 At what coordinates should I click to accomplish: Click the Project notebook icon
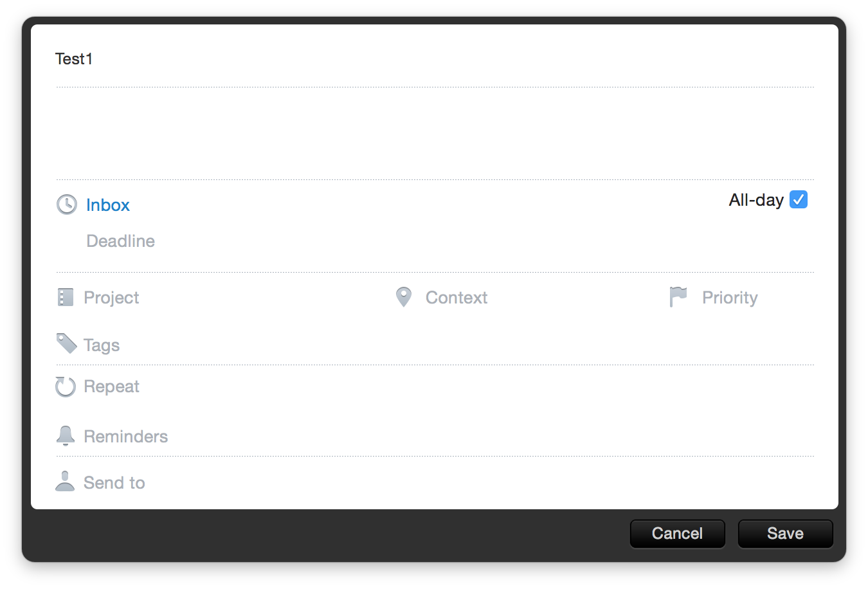(x=66, y=297)
